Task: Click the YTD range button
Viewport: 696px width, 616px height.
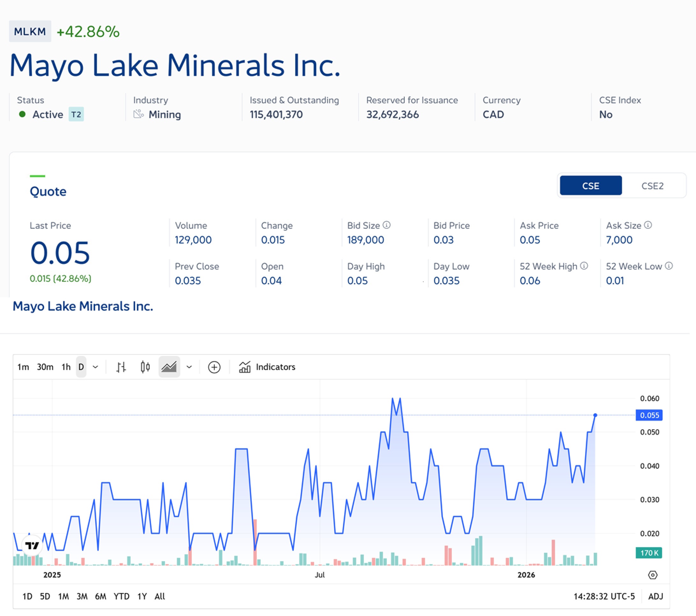Action: pos(121,596)
